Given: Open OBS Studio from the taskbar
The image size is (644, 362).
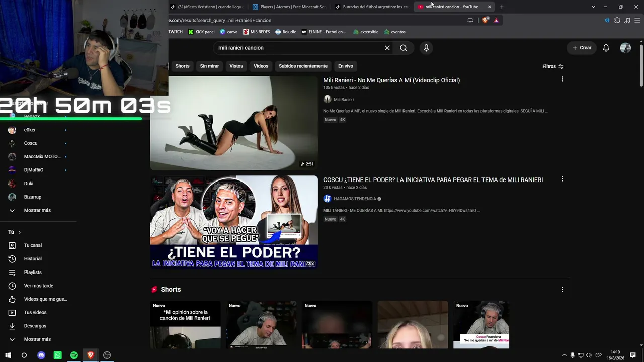Looking at the screenshot, I should 107,355.
